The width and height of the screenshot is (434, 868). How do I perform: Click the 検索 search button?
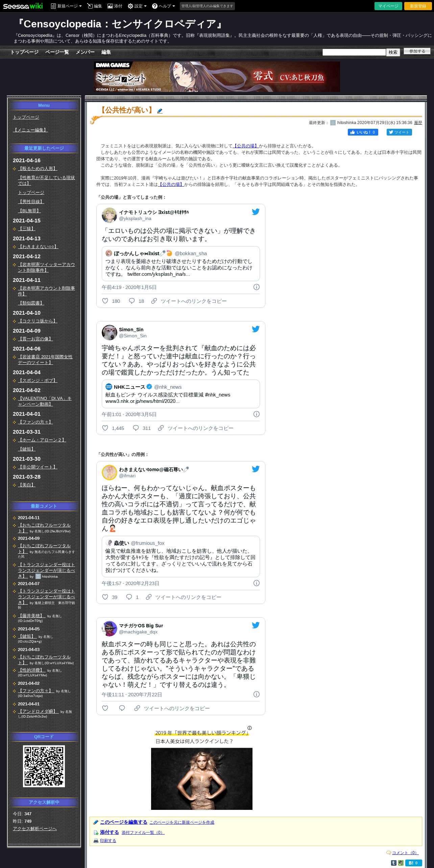pyautogui.click(x=393, y=52)
